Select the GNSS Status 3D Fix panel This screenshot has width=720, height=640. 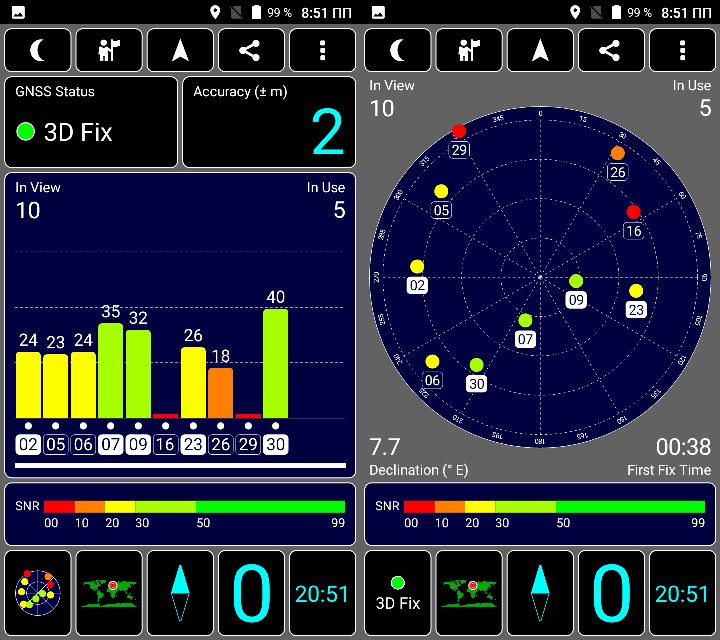point(91,121)
